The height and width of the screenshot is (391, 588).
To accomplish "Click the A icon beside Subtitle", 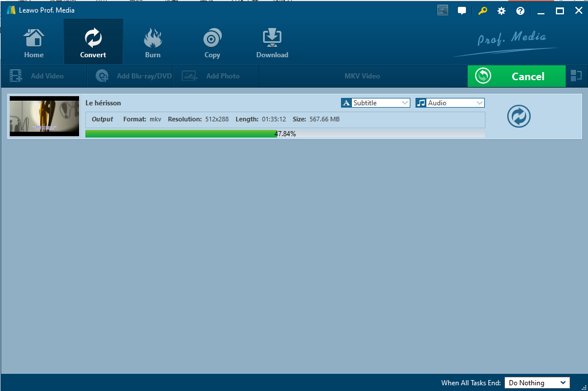I will (x=346, y=103).
